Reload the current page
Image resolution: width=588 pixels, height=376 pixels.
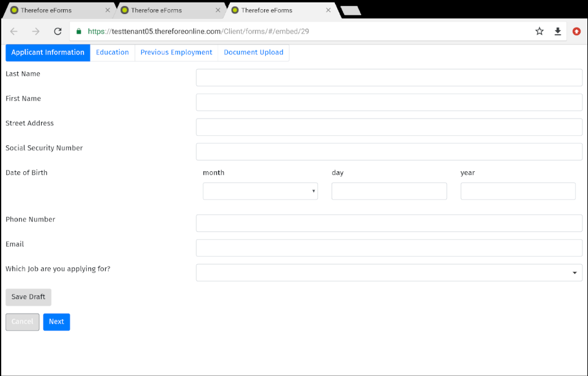(57, 31)
